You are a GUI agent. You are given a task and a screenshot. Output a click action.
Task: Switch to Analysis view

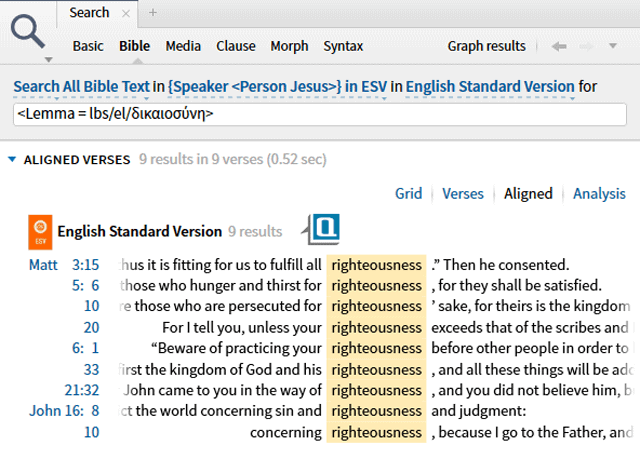(599, 194)
